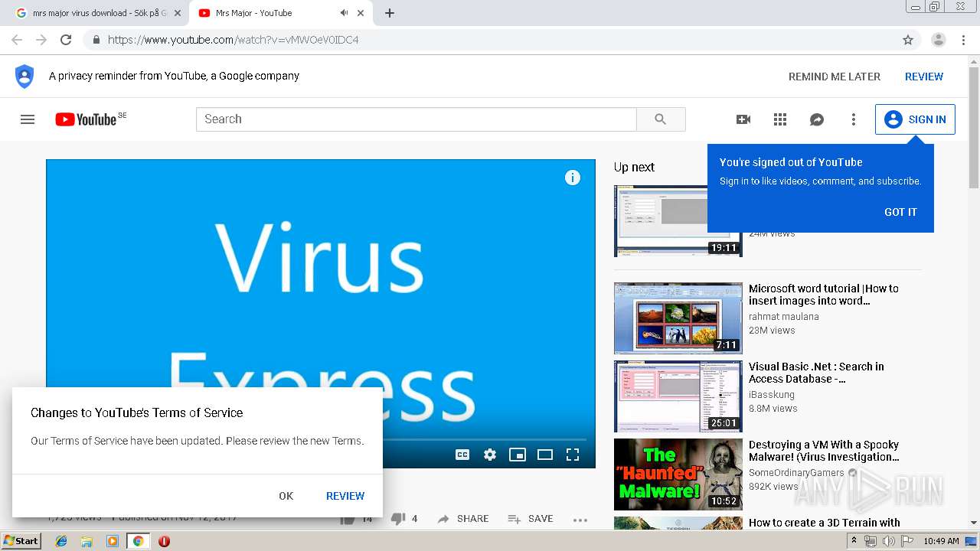Show hidden system tray icons arrow
The image size is (980, 551).
click(x=854, y=541)
